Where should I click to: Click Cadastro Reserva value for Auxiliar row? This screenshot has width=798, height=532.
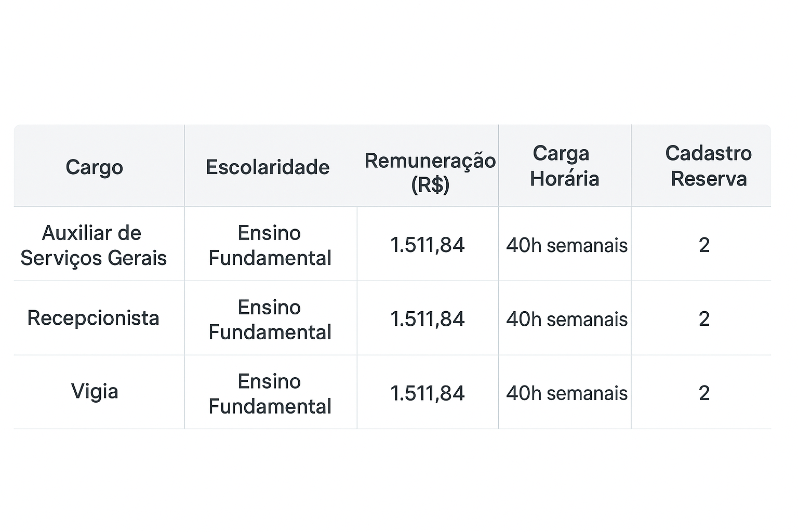[704, 245]
